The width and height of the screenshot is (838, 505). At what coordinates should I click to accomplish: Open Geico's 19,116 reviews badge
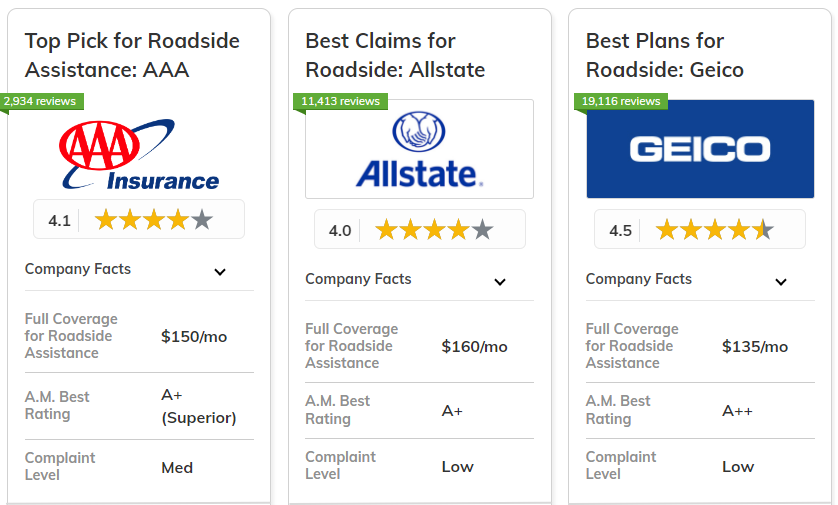(x=621, y=101)
